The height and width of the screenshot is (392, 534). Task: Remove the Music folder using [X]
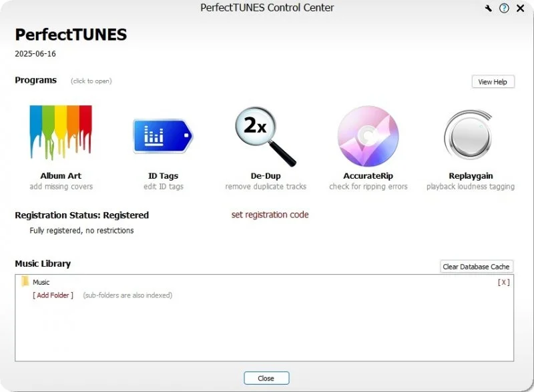[x=504, y=282]
